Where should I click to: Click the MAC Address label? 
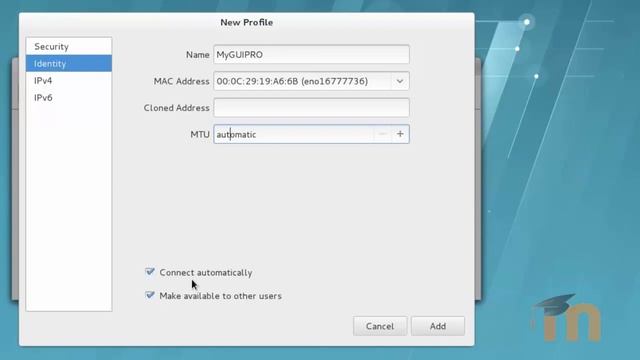[x=181, y=81]
